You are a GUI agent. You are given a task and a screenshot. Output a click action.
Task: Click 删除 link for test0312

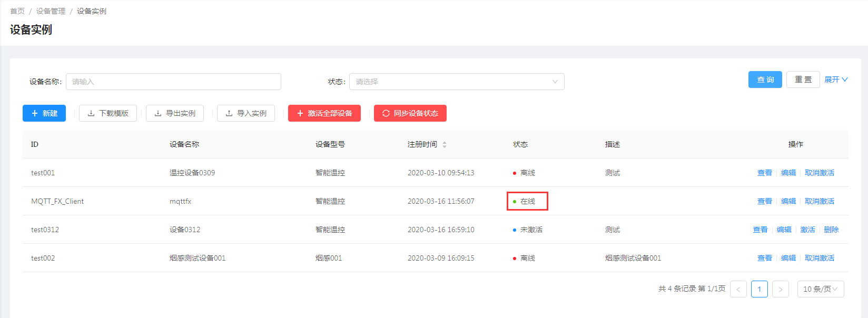831,230
